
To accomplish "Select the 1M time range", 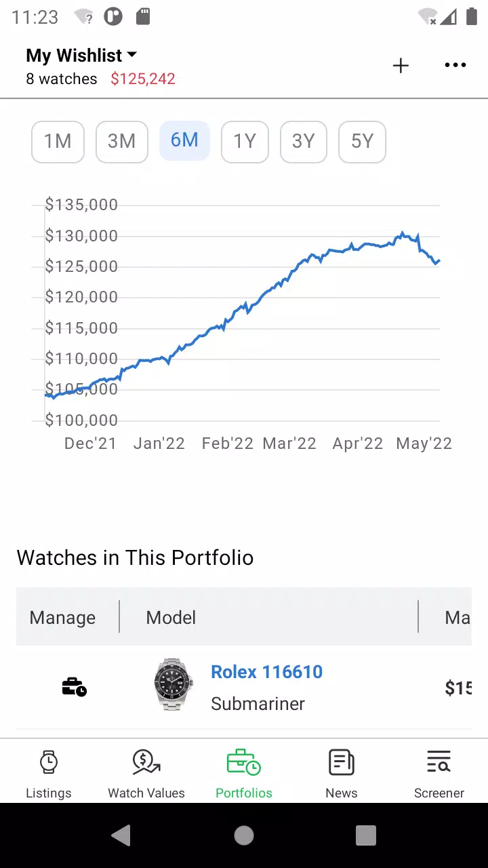I will click(x=58, y=142).
